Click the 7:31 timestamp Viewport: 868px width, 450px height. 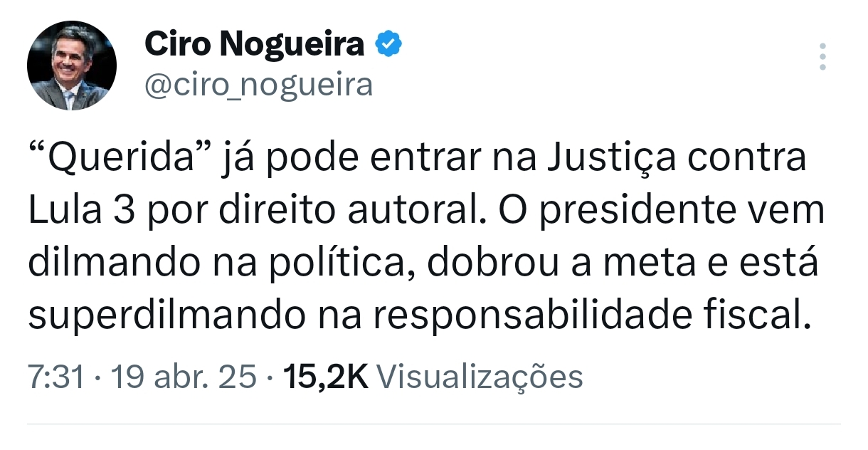coord(56,377)
